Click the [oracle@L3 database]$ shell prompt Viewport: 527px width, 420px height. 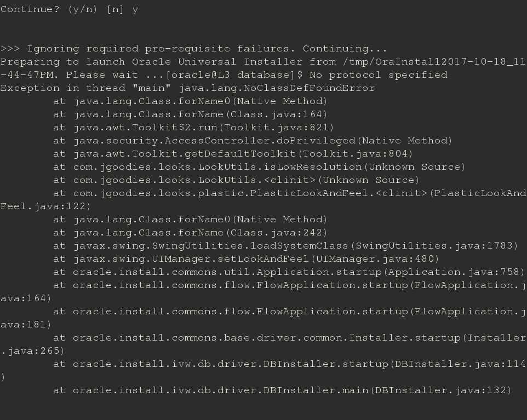coord(234,75)
